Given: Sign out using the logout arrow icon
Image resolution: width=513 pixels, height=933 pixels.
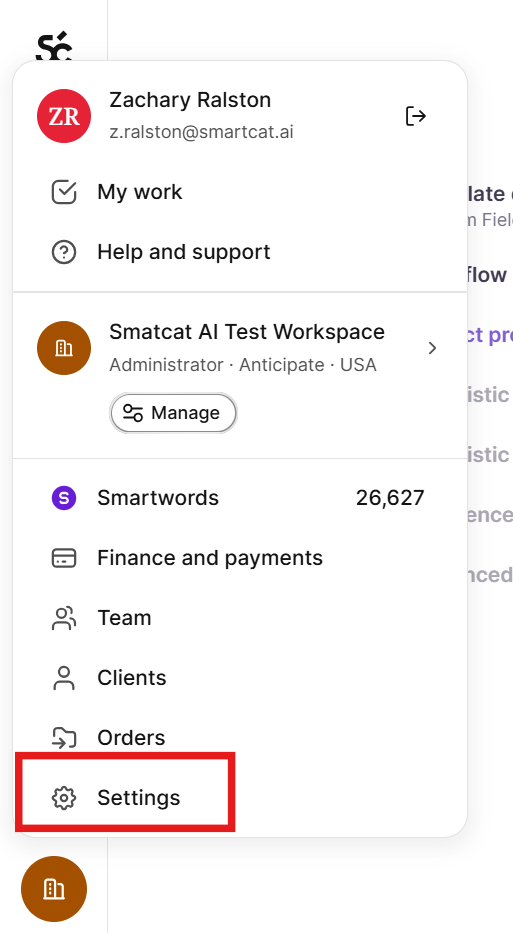Looking at the screenshot, I should click(415, 116).
